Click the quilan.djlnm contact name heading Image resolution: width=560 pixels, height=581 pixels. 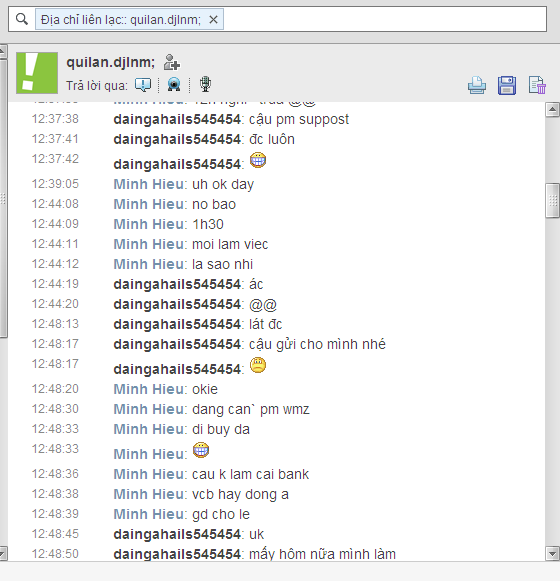(x=110, y=62)
